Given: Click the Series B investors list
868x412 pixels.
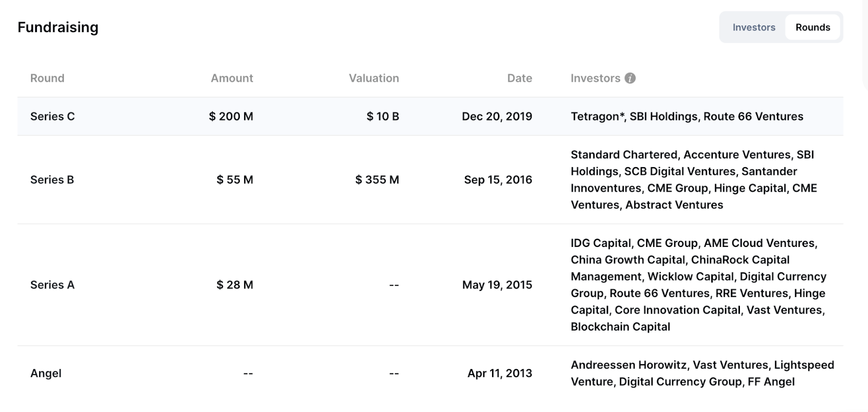Looking at the screenshot, I should 694,180.
